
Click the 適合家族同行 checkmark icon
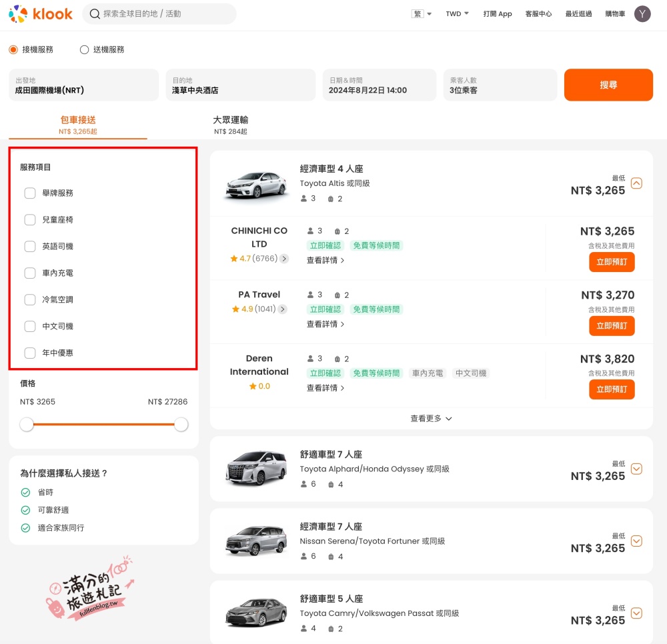coord(25,528)
